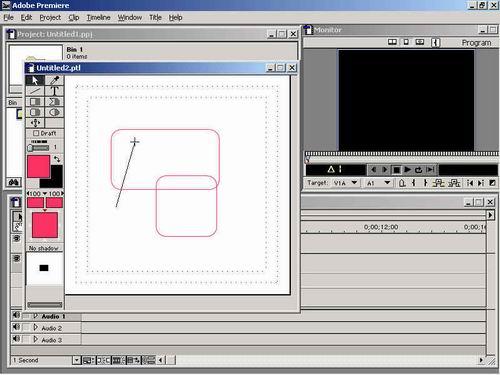Click the bracket button beside Program label
This screenshot has height=375, width=500.
[435, 42]
